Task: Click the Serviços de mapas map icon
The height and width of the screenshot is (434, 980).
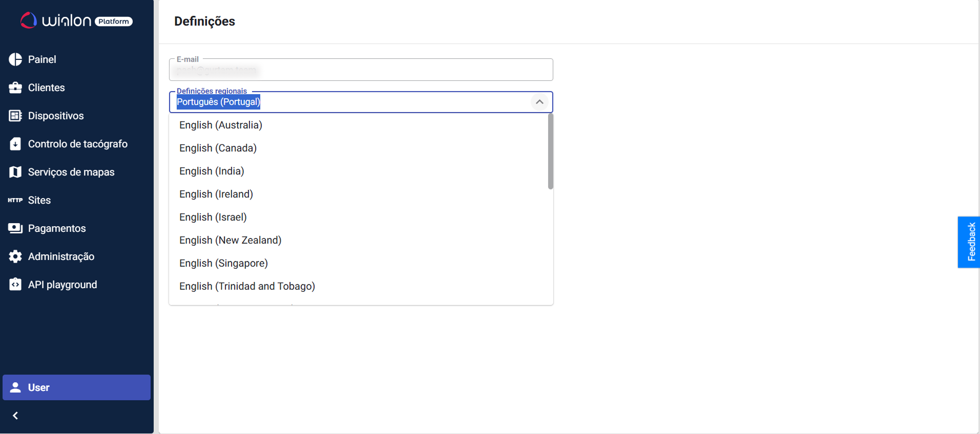Action: click(15, 172)
